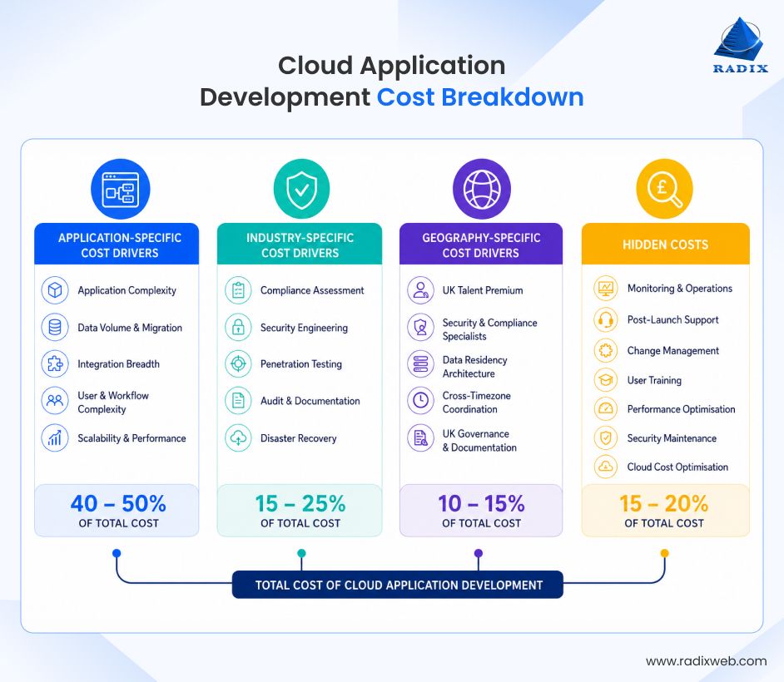Click the text Disaster Recovery

tap(299, 438)
